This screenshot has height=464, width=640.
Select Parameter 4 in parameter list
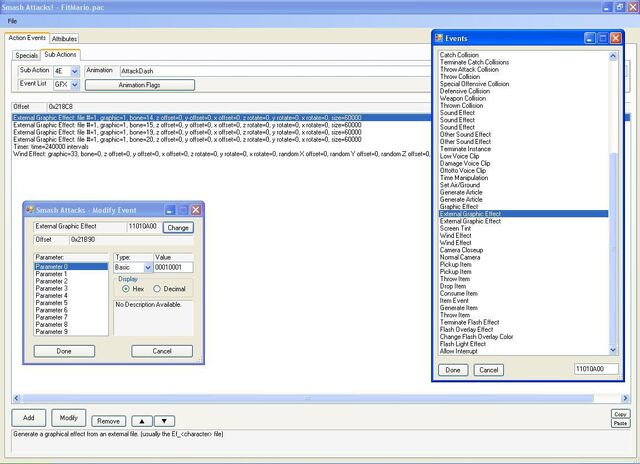(71, 295)
